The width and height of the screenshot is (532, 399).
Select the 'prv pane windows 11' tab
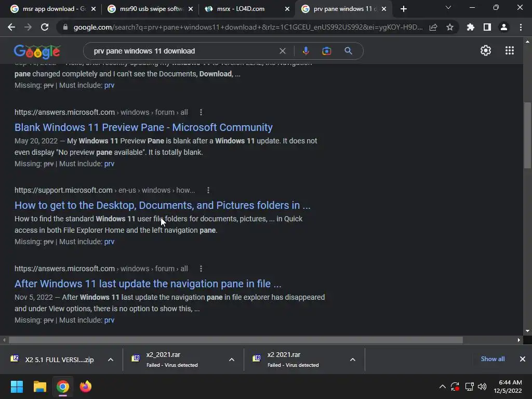pos(343,9)
